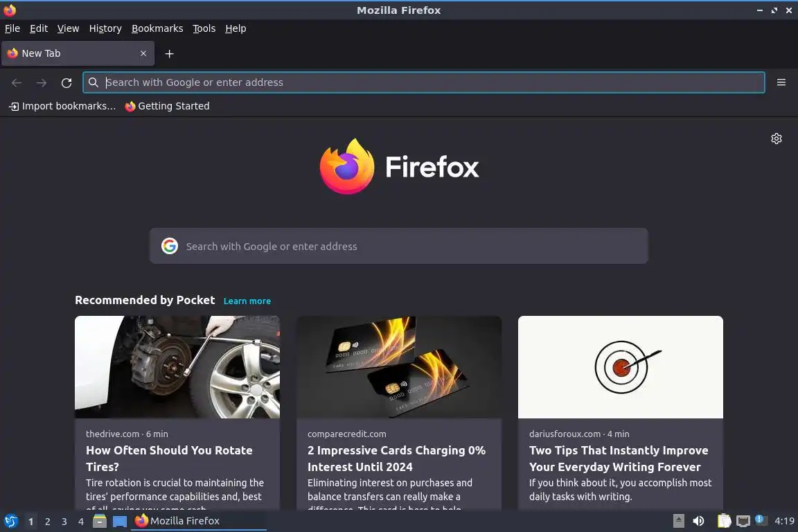Click the back navigation arrow
The width and height of the screenshot is (798, 532).
coord(17,82)
